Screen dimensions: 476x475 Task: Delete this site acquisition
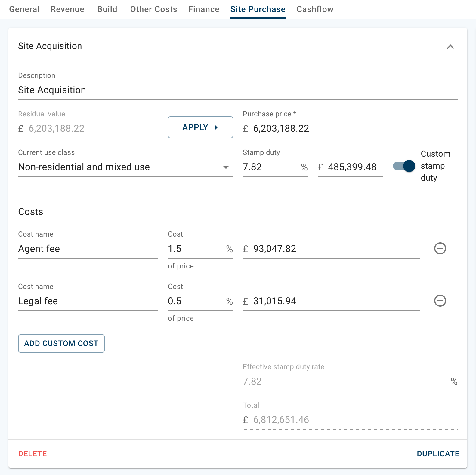(32, 454)
